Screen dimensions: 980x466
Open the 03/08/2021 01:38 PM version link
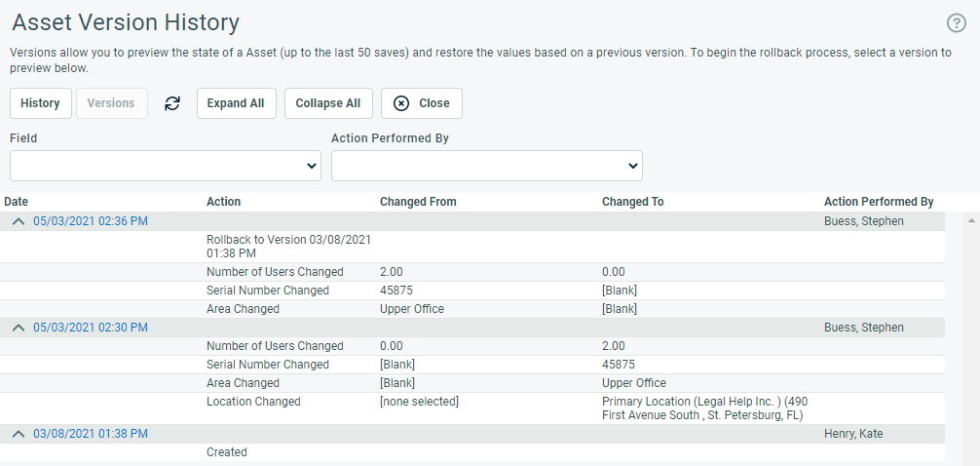[x=91, y=434]
